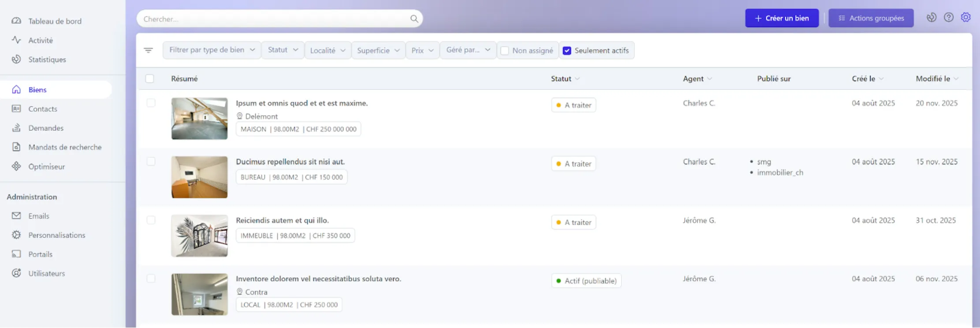Click thumbnail of Delémont maison listing
This screenshot has height=328, width=980.
coord(199,118)
